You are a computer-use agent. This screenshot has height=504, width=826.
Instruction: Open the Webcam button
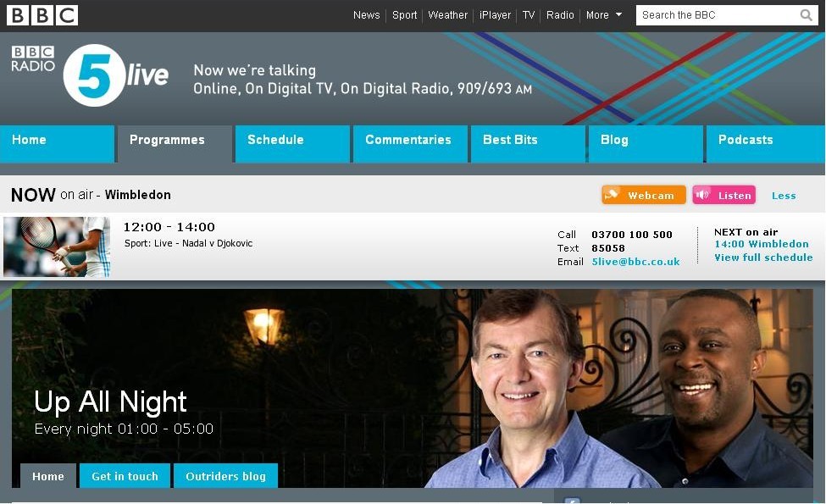pos(643,196)
